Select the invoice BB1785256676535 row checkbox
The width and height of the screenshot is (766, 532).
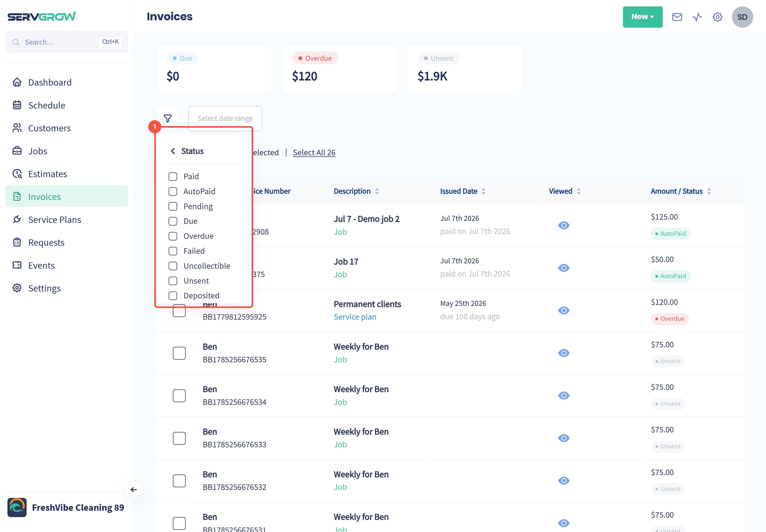click(179, 353)
